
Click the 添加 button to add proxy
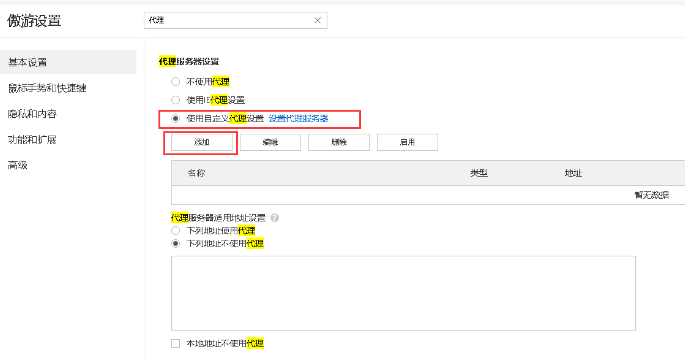(x=202, y=142)
